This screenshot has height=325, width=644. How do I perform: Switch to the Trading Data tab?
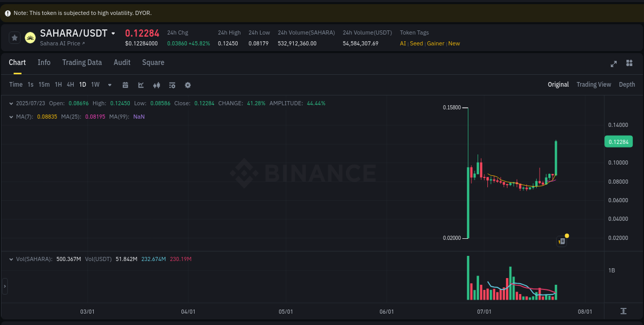pos(82,62)
